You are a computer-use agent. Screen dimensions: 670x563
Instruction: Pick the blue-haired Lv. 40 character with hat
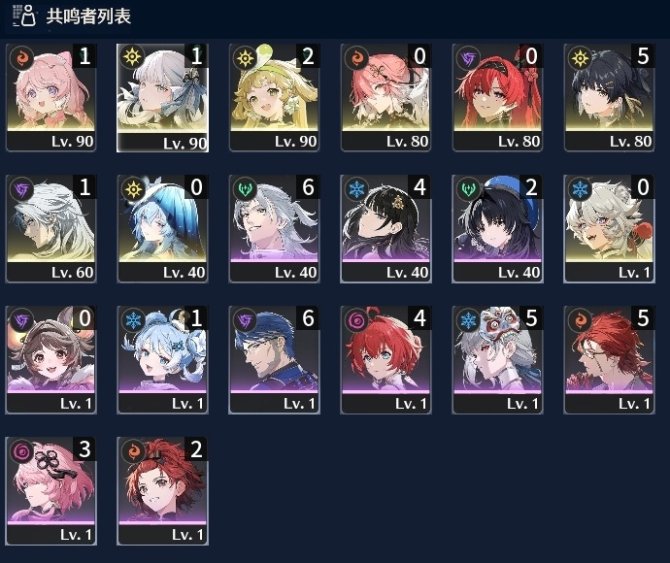(x=162, y=229)
